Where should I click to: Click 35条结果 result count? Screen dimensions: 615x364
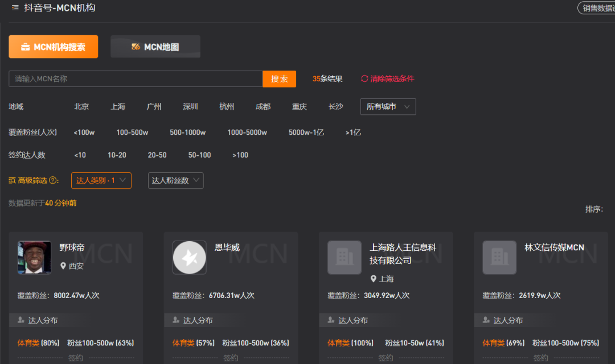point(327,78)
